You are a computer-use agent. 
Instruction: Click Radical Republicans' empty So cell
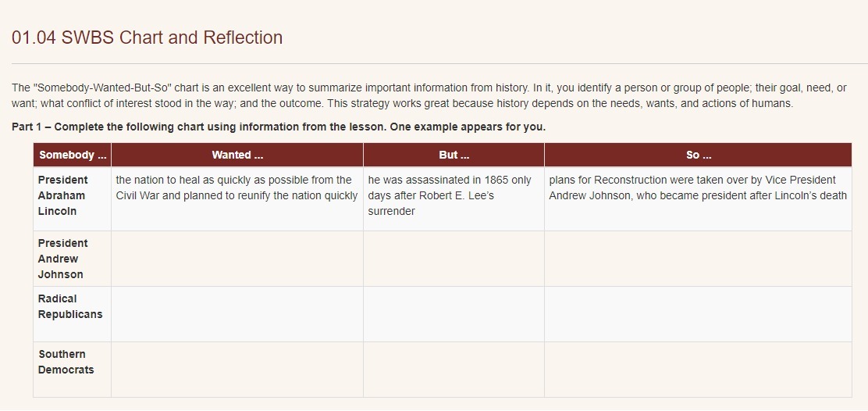698,314
